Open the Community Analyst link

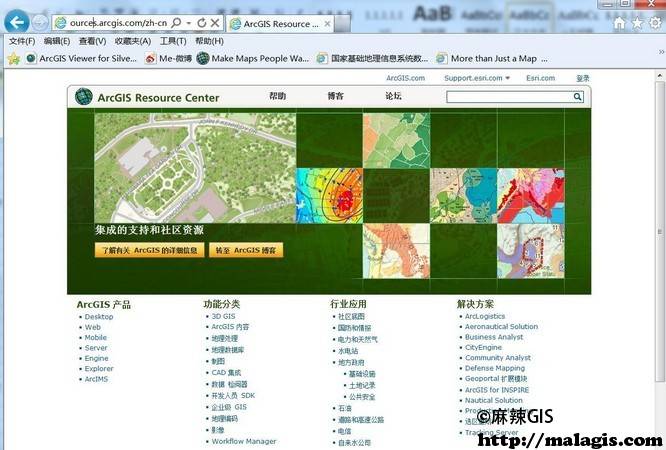coord(498,358)
